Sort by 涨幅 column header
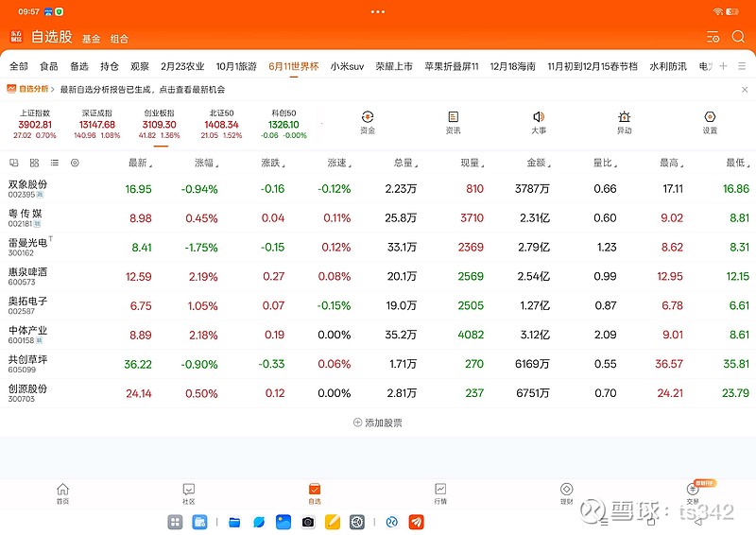756x535 pixels. (206, 164)
